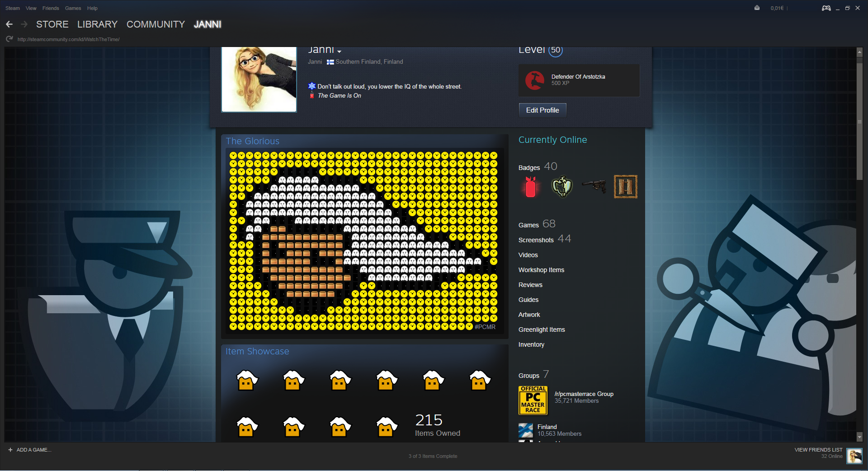Open the Finland group name link
This screenshot has height=471, width=868.
[x=547, y=427]
